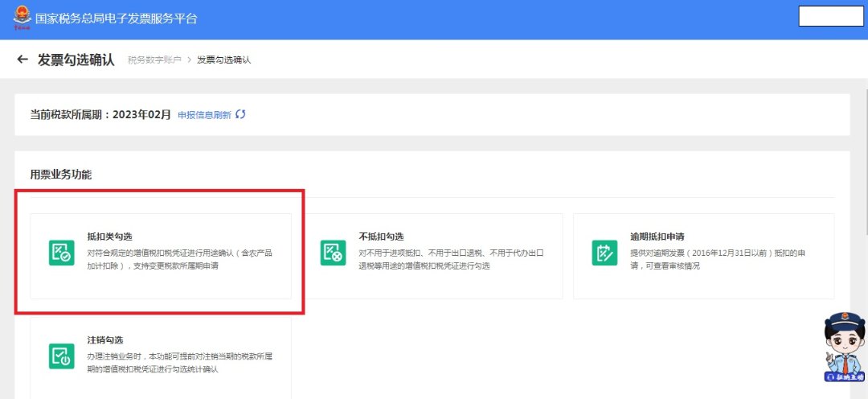Click the 申报信息刷新 link

coord(204,115)
